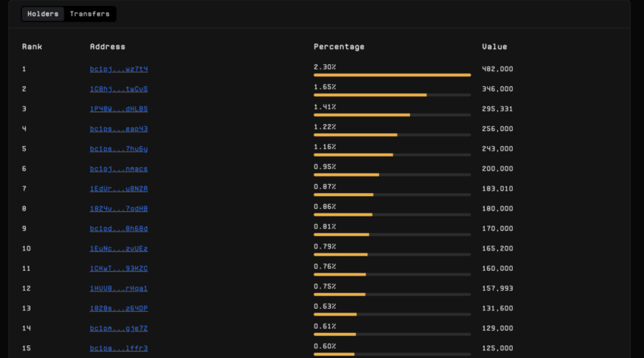Open the rank 1 address ending wz7t4
The image size is (644, 358).
coord(119,69)
